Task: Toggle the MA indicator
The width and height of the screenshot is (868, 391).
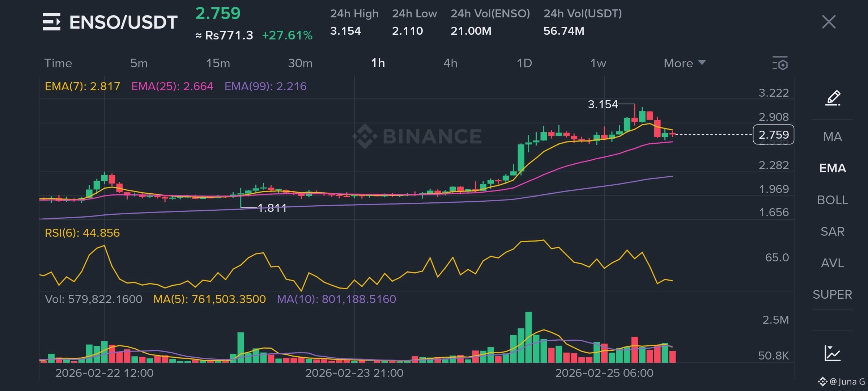Action: 833,137
